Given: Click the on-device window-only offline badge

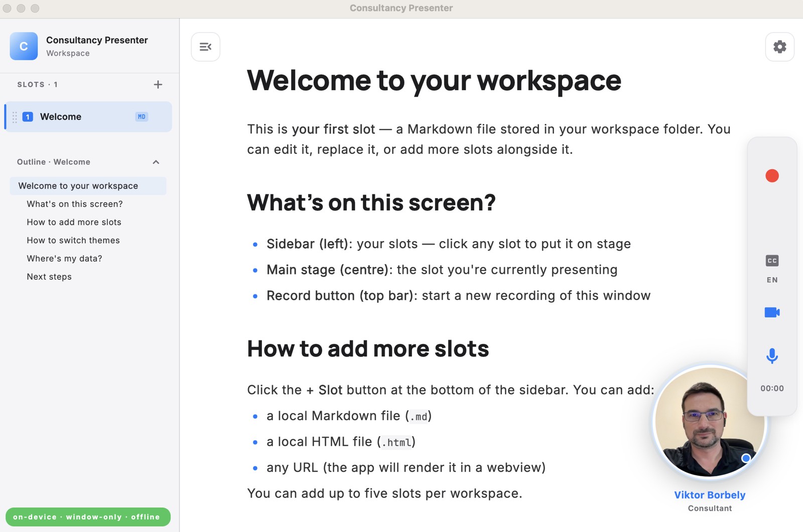Looking at the screenshot, I should coord(88,517).
